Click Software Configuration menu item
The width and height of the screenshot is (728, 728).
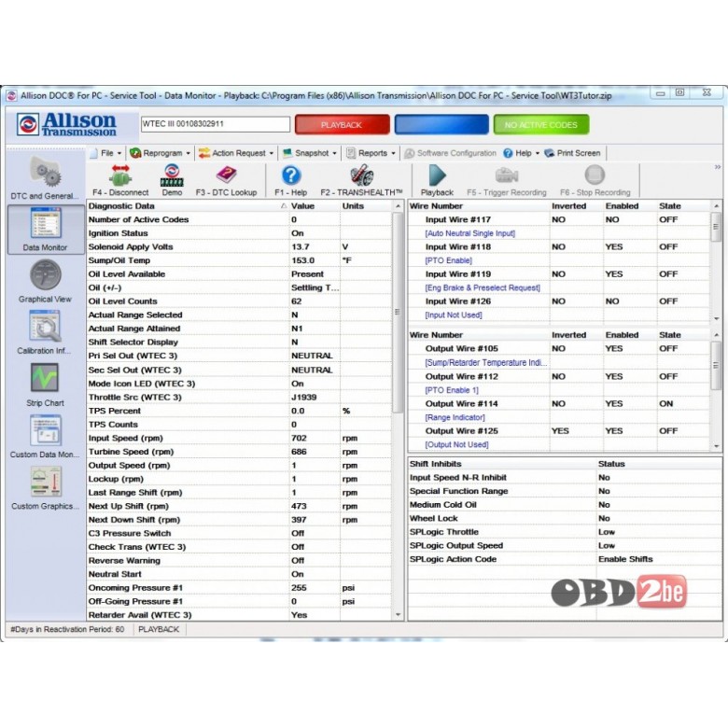(x=451, y=153)
